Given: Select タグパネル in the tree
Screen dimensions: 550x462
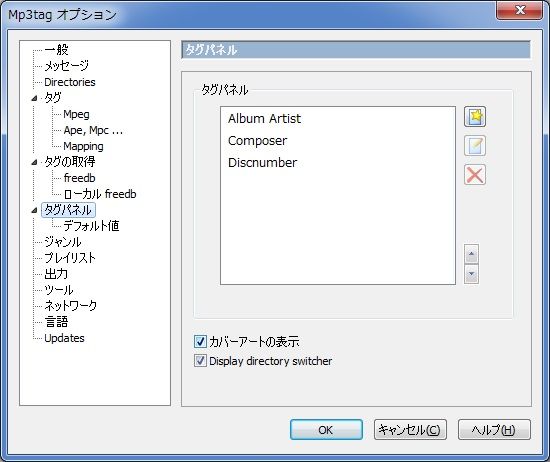Looking at the screenshot, I should [68, 210].
